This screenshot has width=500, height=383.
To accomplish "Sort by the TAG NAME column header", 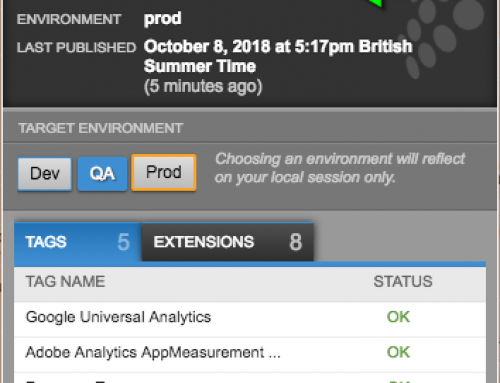I will [65, 282].
